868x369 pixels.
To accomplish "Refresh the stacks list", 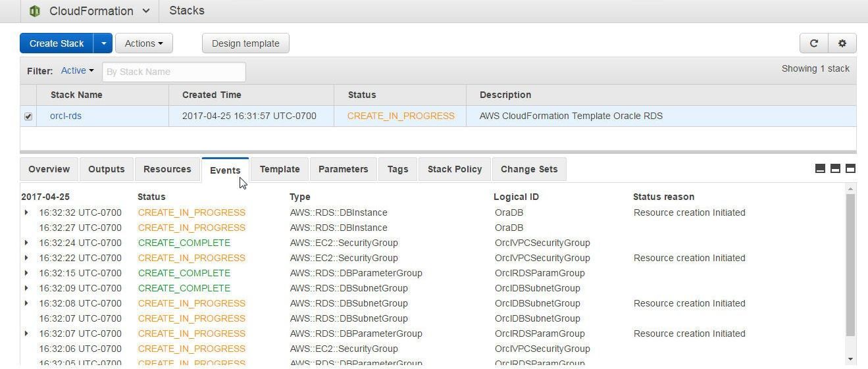I will (x=813, y=43).
